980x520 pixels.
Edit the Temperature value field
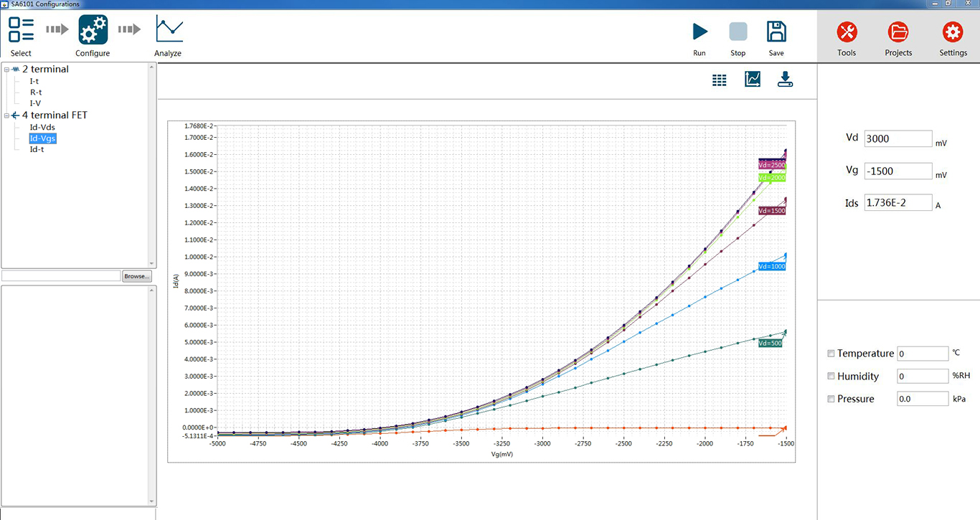[923, 354]
